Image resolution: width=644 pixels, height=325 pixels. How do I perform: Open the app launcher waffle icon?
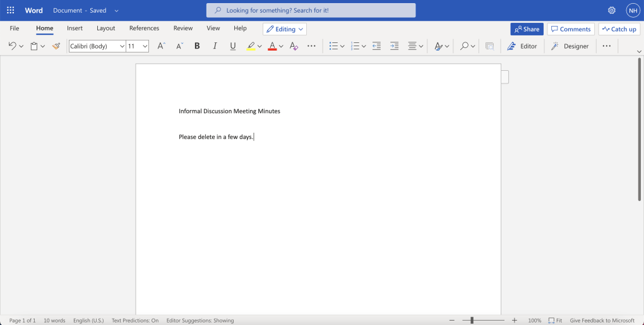[11, 11]
